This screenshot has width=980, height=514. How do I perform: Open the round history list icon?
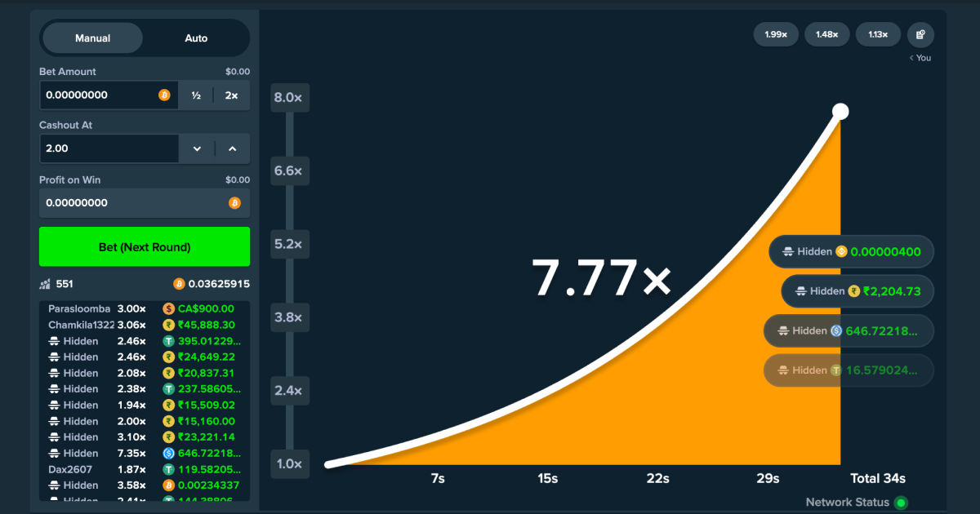point(920,34)
